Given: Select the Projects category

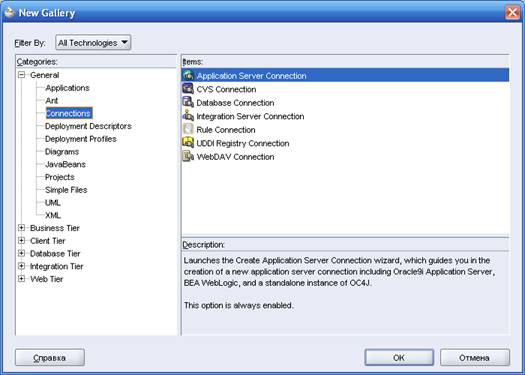Looking at the screenshot, I should (60, 177).
